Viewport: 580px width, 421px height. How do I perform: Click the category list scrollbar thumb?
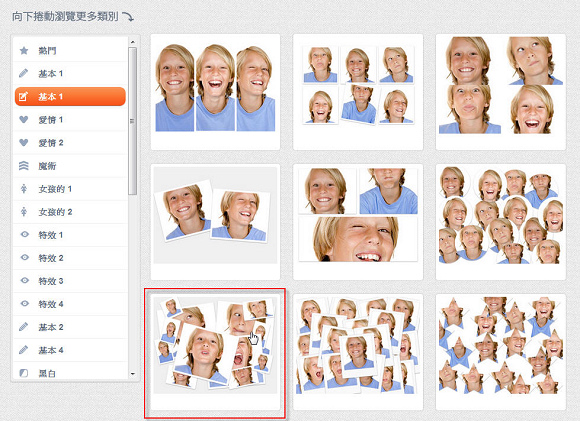pos(133,121)
